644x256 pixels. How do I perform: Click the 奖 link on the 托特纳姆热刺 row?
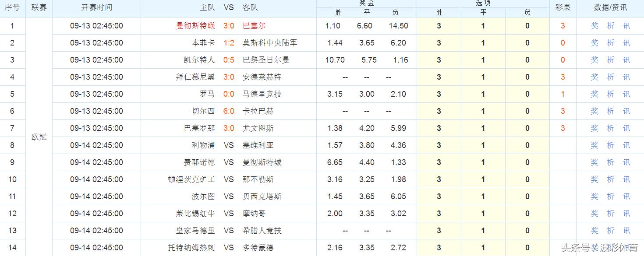coord(594,248)
